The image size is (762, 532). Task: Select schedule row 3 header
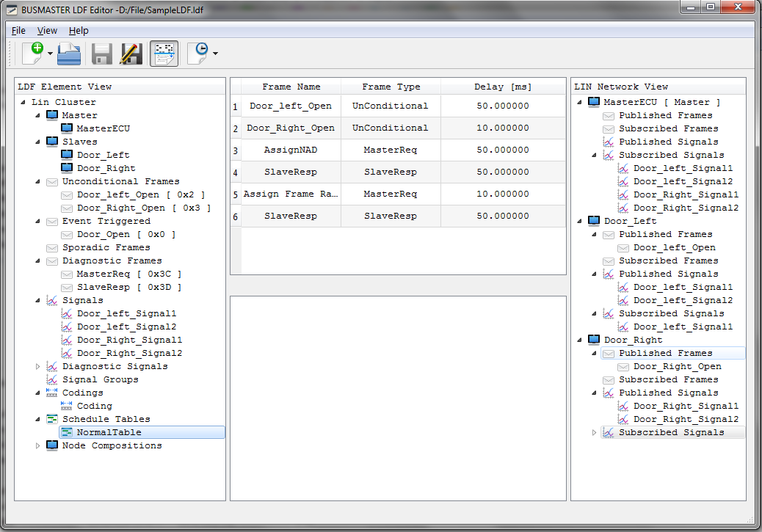[x=236, y=150]
